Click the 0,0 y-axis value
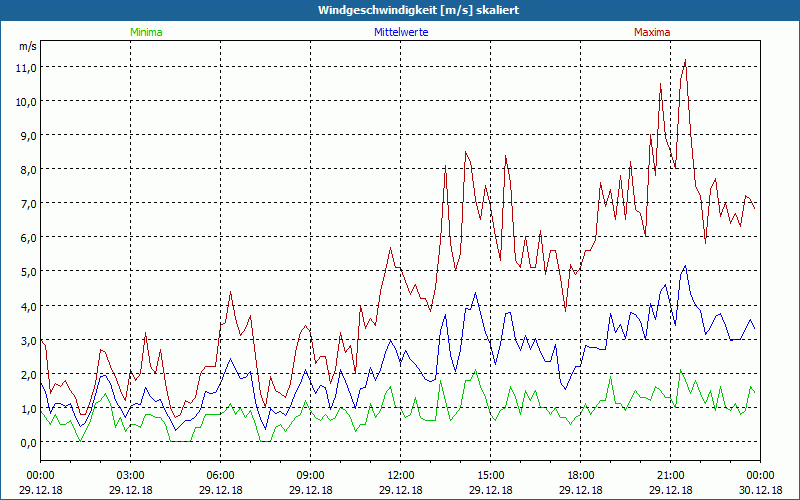This screenshot has height=500, width=800. [x=29, y=443]
